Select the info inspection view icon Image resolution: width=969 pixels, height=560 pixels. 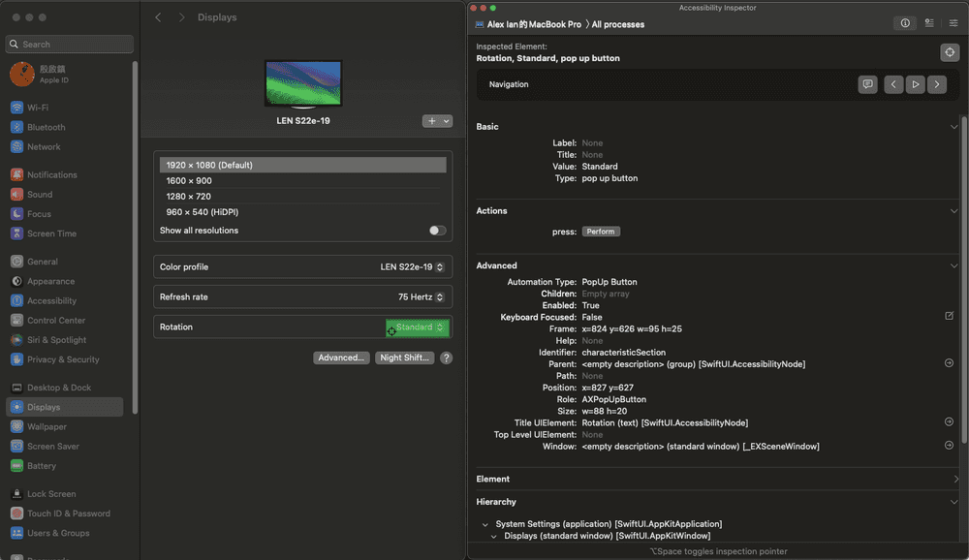[x=904, y=22]
